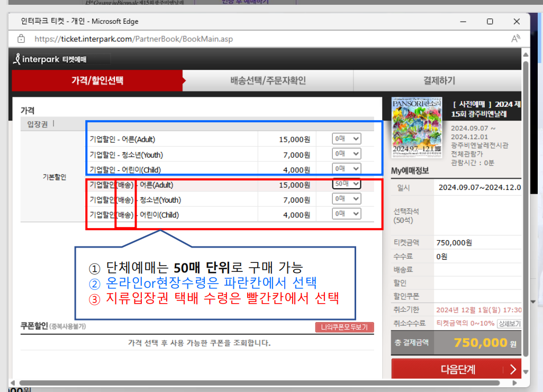Open the Adult (어른) quantity dropdown
The image size is (543, 392).
[x=347, y=138]
